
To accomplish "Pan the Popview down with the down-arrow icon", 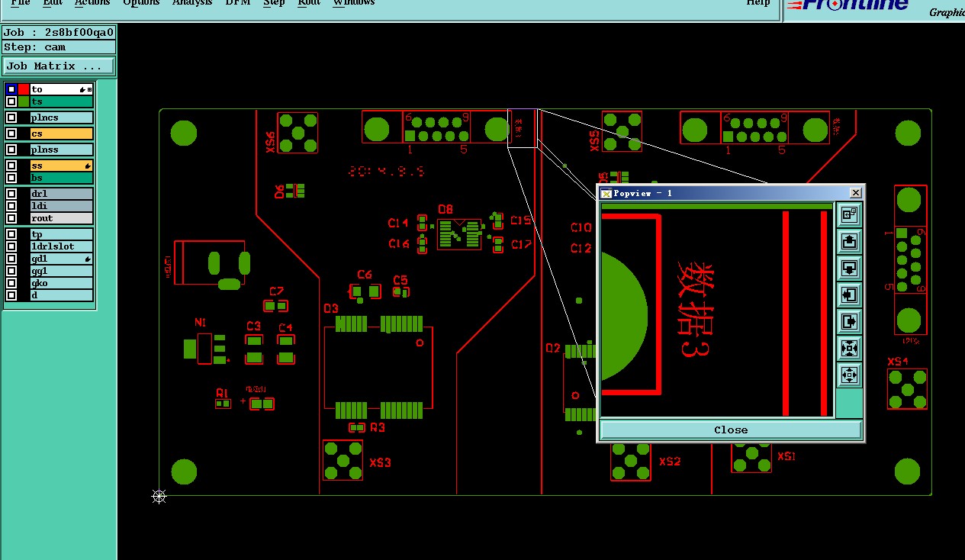I will click(x=849, y=268).
